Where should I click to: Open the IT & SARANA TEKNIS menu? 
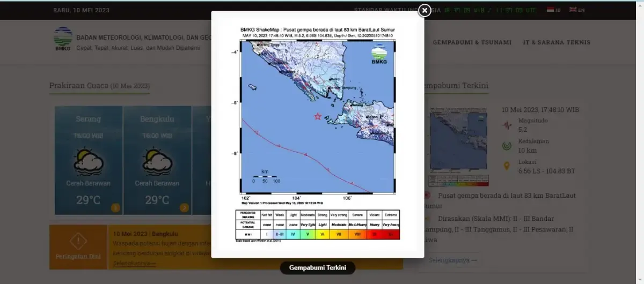pyautogui.click(x=557, y=42)
